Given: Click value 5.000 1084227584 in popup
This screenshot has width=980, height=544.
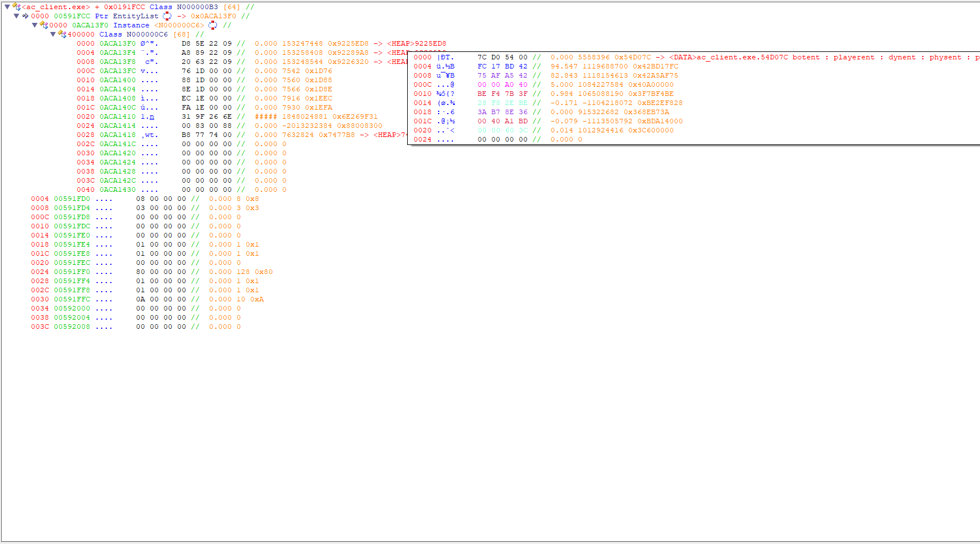Looking at the screenshot, I should pos(587,84).
